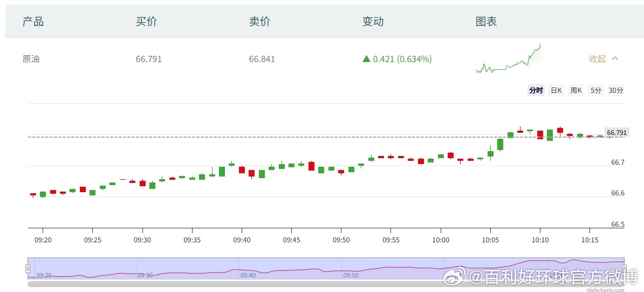The width and height of the screenshot is (644, 292).
Task: Click the green up-triangle change indicator
Action: 366,59
